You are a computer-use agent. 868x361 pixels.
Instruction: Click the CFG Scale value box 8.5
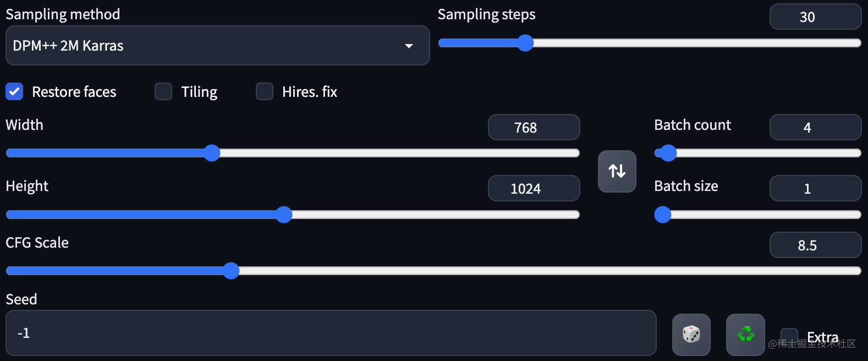click(815, 245)
